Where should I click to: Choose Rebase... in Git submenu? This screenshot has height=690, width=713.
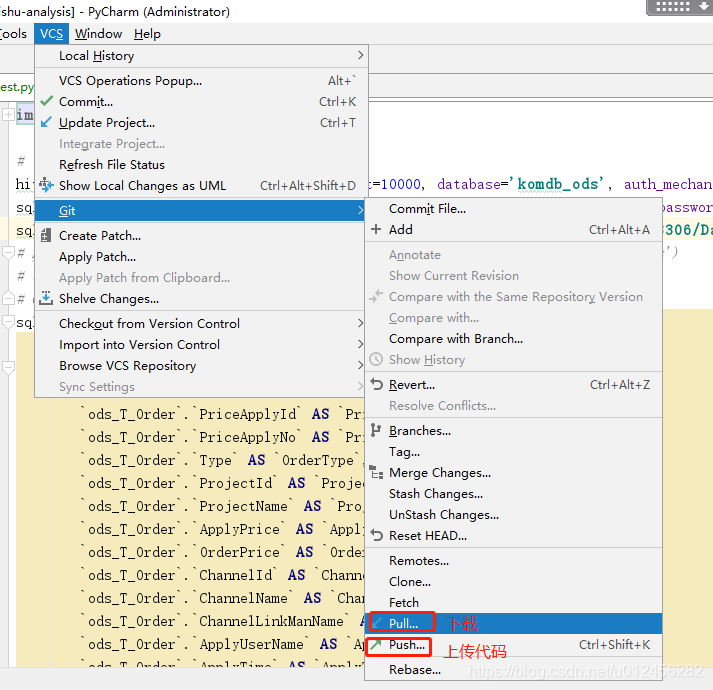pyautogui.click(x=513, y=670)
